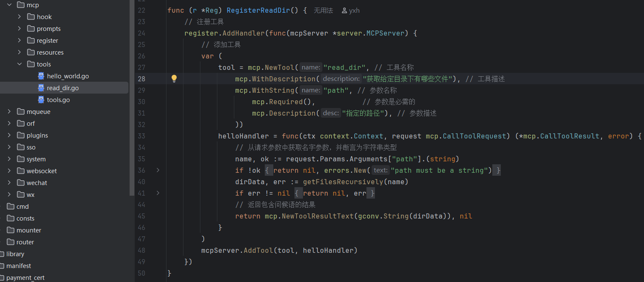Screen dimensions: 644x282
Task: Collapse the mcp folder chevron
Action: 9,5
